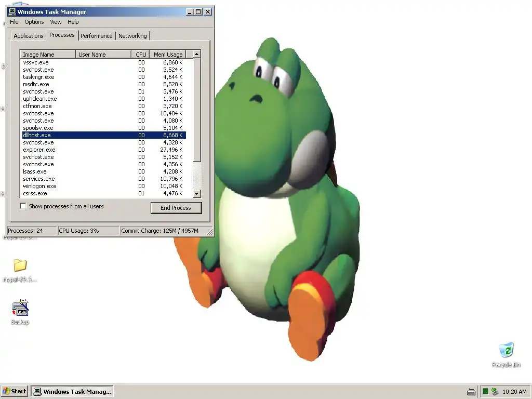Minimize the Windows Task Manager window

tap(190, 12)
